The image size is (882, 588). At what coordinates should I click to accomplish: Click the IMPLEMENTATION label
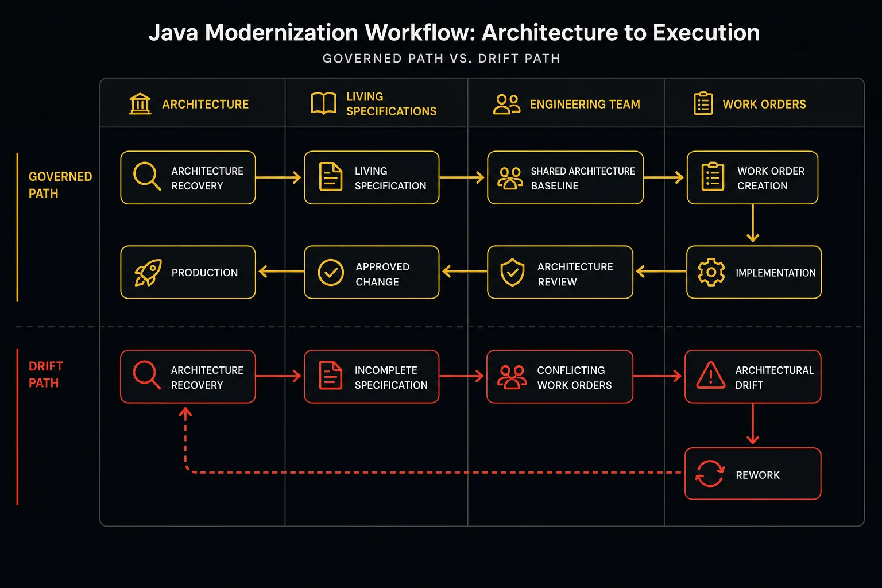(x=776, y=273)
